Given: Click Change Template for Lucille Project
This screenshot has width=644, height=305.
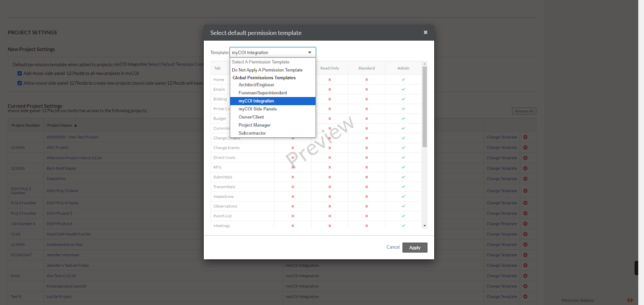Looking at the screenshot, I should click(x=502, y=297).
